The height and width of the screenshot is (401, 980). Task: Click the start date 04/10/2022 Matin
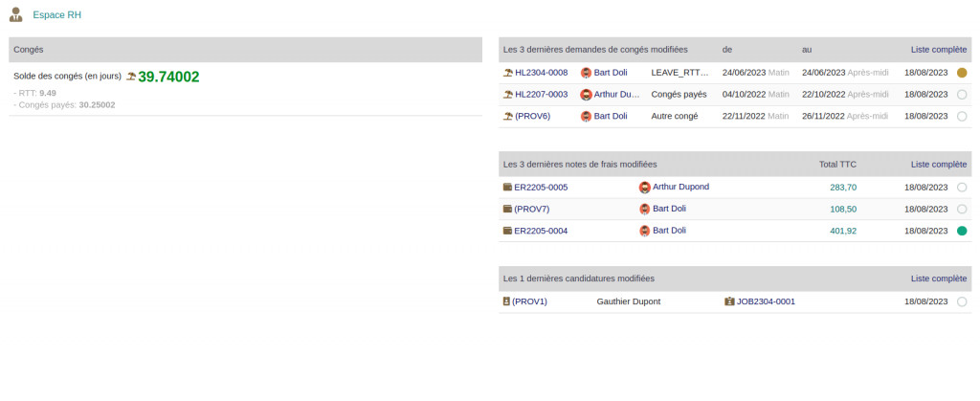point(756,95)
